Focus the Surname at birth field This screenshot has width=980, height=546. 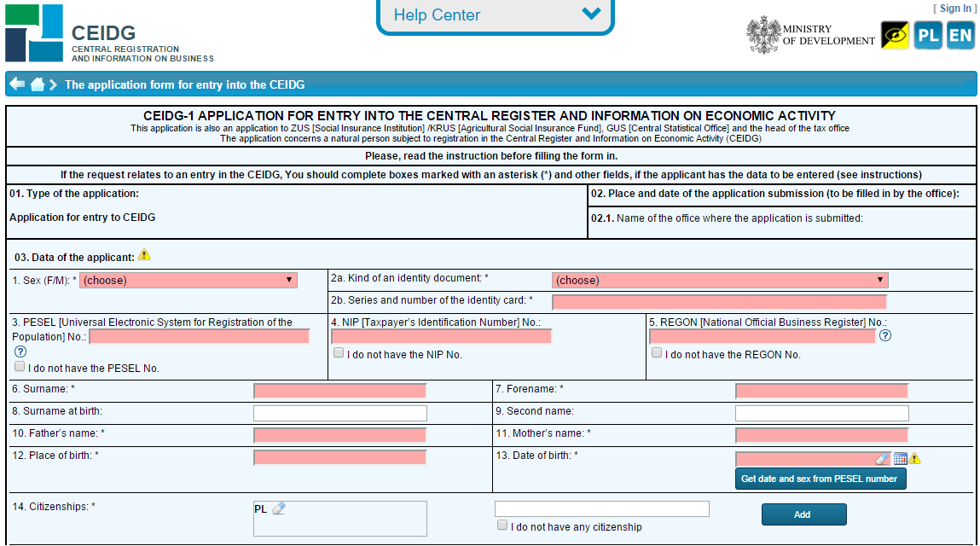click(340, 414)
